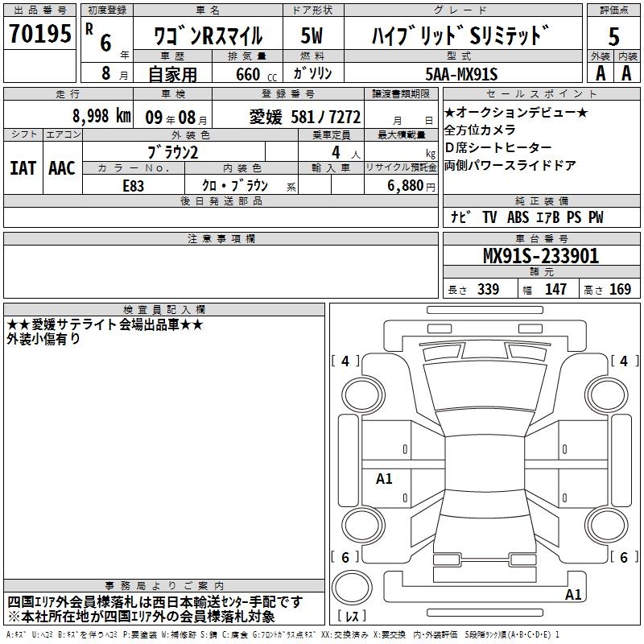This screenshot has height=644, width=644.
Task: Click the 事務局よりご案内 header
Action: [164, 586]
